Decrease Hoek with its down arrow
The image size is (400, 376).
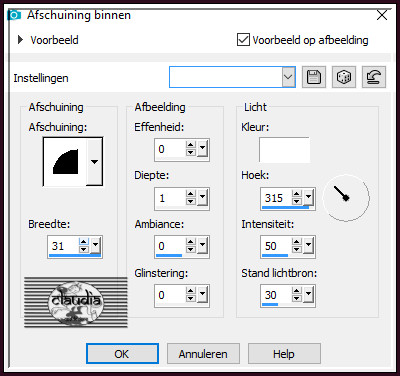[x=297, y=201]
